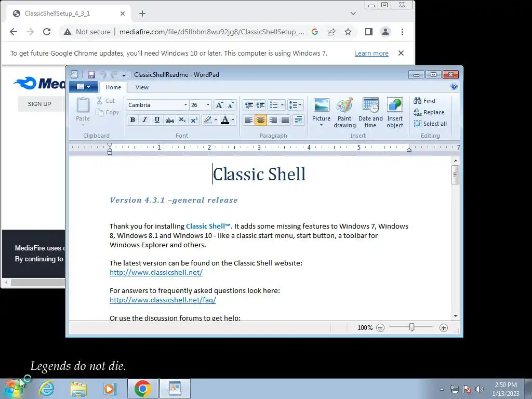Toggle Underline formatting
Viewport: 532px width, 399px height.
tap(157, 120)
